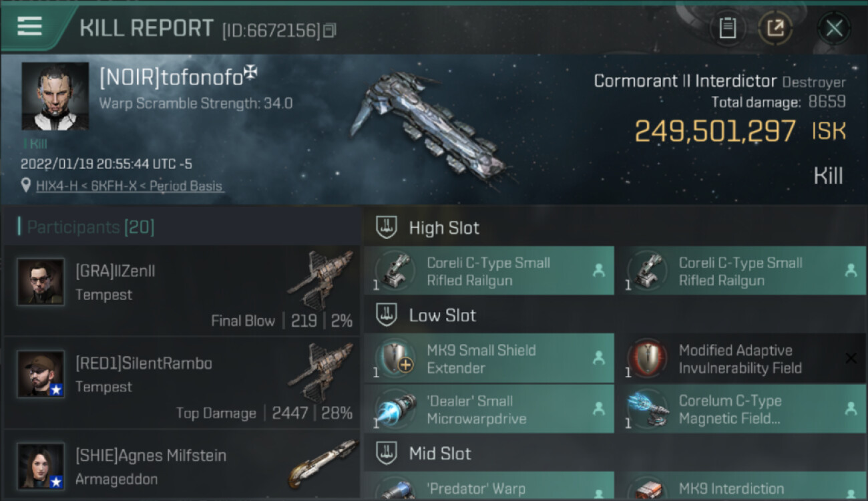The height and width of the screenshot is (501, 868).
Task: Share kill report via export icon
Action: tap(775, 28)
